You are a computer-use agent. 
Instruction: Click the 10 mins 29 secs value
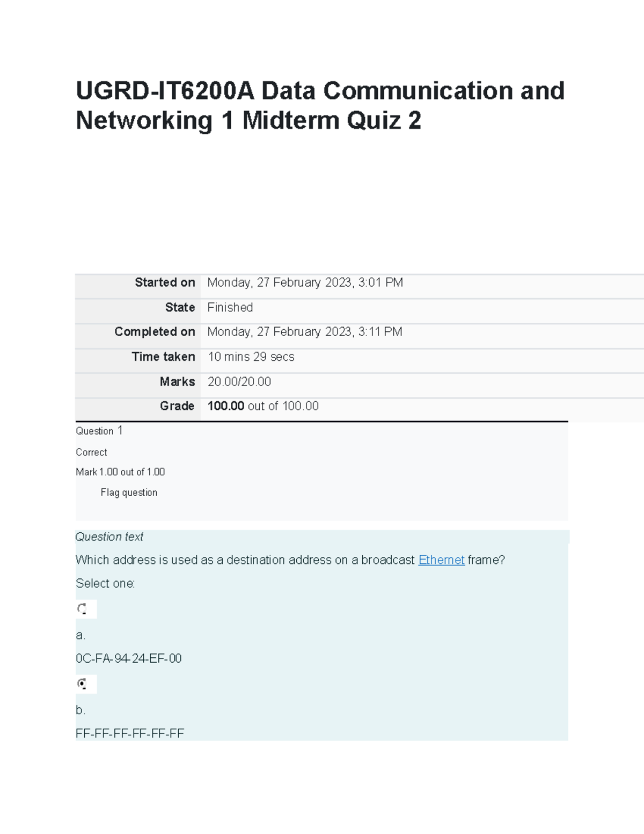tap(251, 357)
